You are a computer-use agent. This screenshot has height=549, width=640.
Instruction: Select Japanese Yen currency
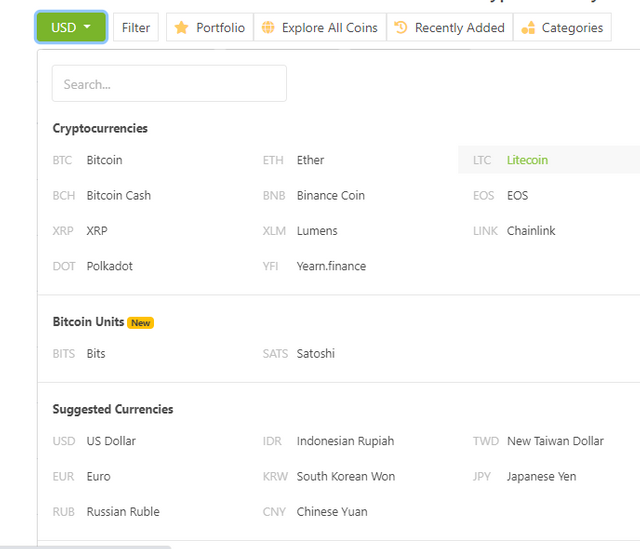(541, 476)
